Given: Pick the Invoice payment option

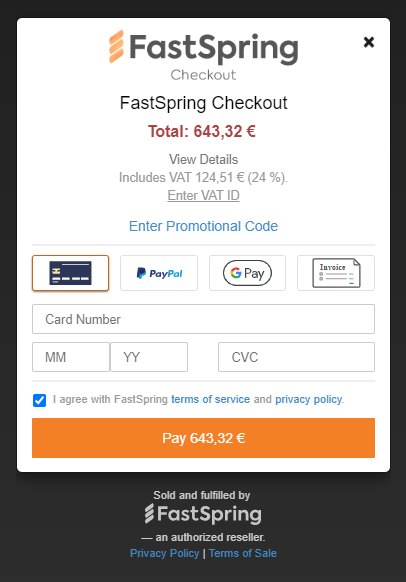Looking at the screenshot, I should pyautogui.click(x=336, y=273).
